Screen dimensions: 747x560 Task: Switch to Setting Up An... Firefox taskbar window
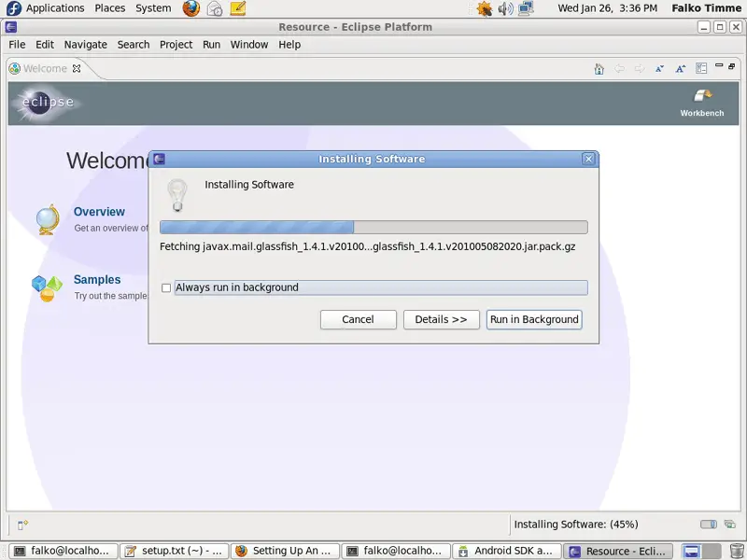coord(286,551)
